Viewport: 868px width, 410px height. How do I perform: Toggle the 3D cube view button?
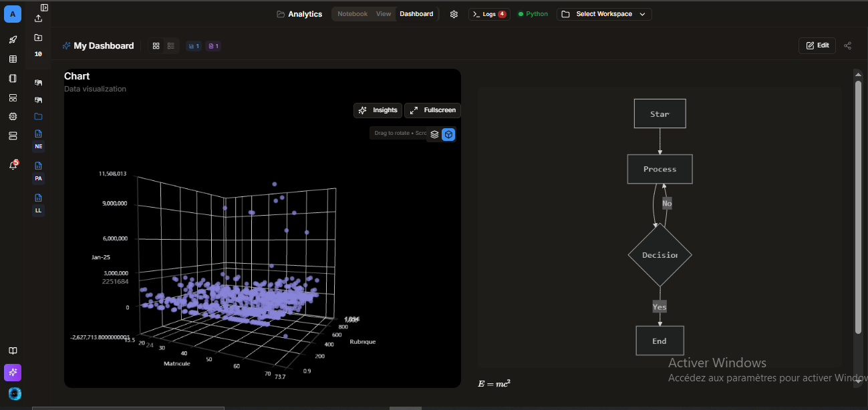(x=449, y=134)
